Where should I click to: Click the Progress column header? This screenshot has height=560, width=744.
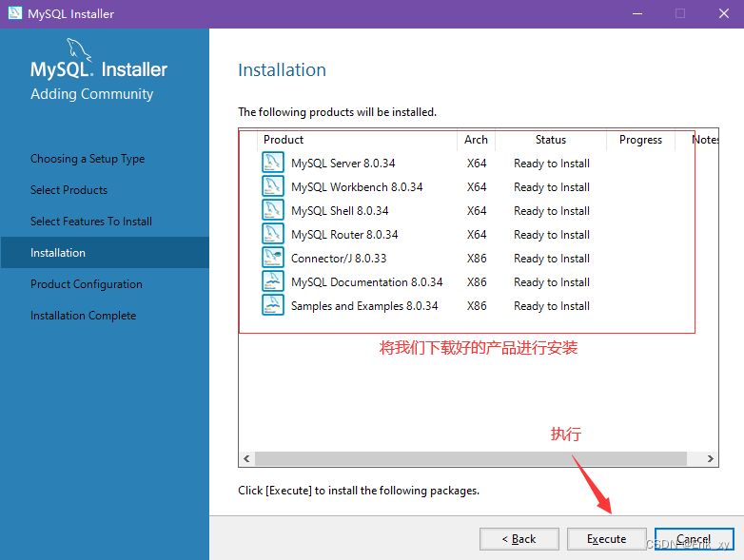[640, 140]
